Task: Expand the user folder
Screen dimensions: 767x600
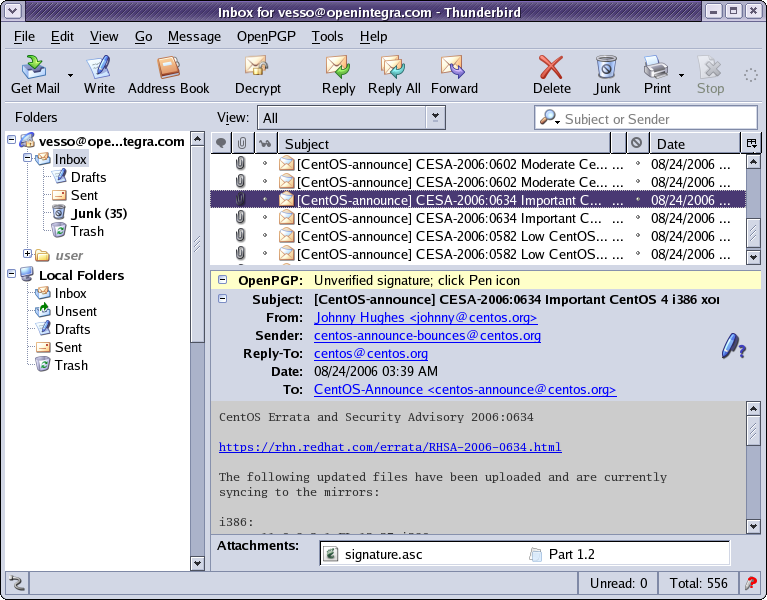Action: (28, 253)
